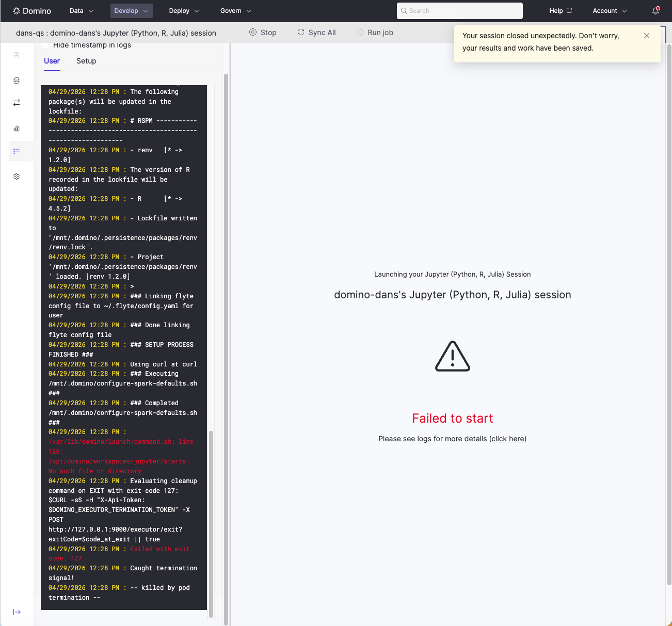The width and height of the screenshot is (672, 626).
Task: Expand the Develop menu
Action: [x=131, y=11]
